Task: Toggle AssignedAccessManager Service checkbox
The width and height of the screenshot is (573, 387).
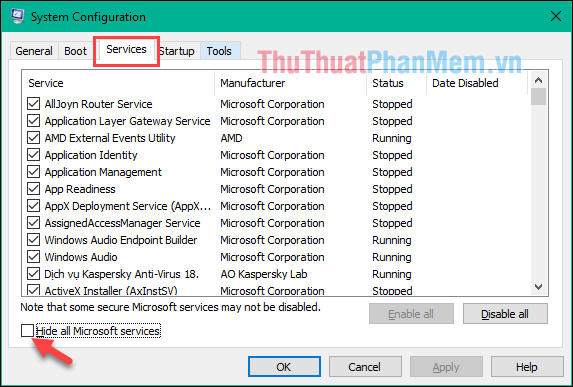Action: point(34,223)
